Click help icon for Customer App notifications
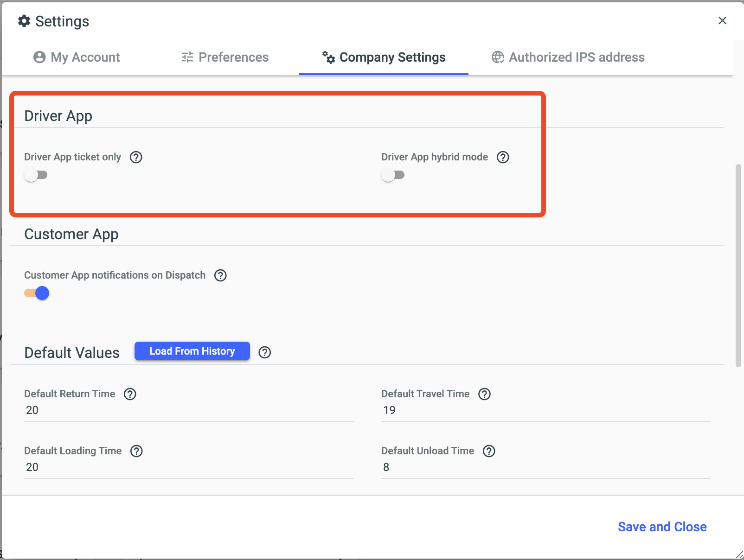The height and width of the screenshot is (560, 744). tap(220, 275)
